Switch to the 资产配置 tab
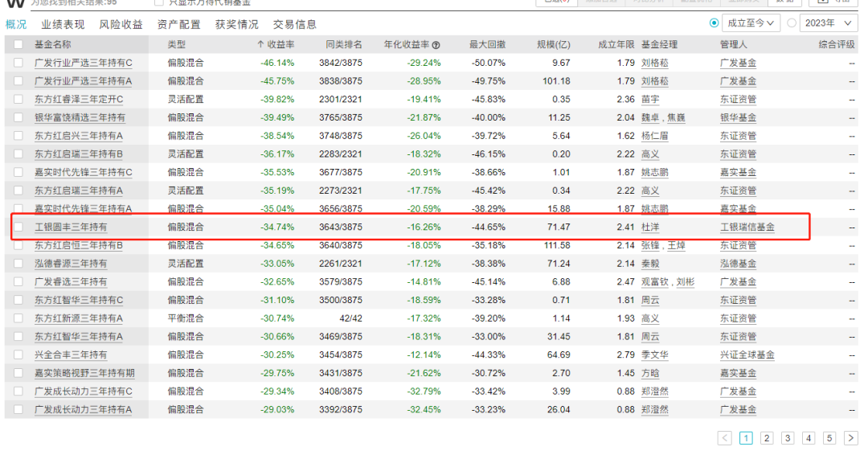Screen dimensions: 868x455 [x=178, y=24]
